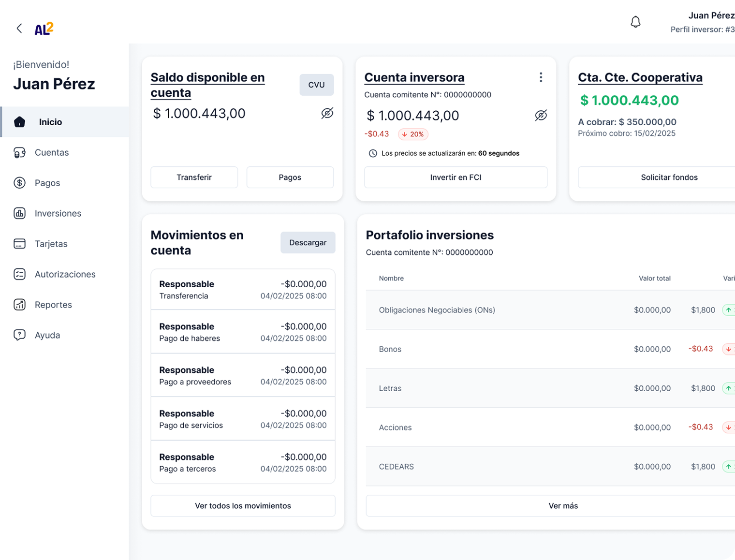This screenshot has width=735, height=560.
Task: Open Cuenta inversora three-dot options menu
Action: [x=541, y=77]
